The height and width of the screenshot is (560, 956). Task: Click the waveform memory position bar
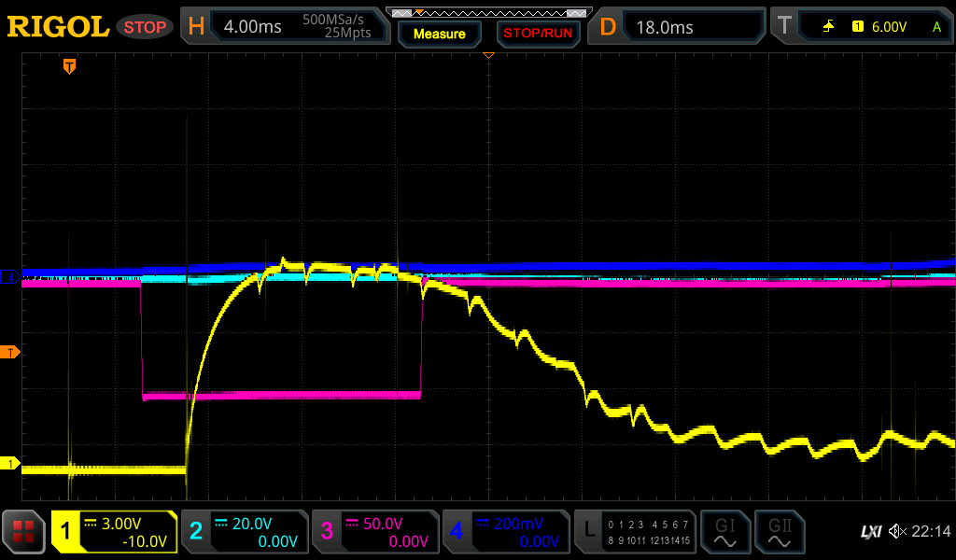pyautogui.click(x=489, y=12)
